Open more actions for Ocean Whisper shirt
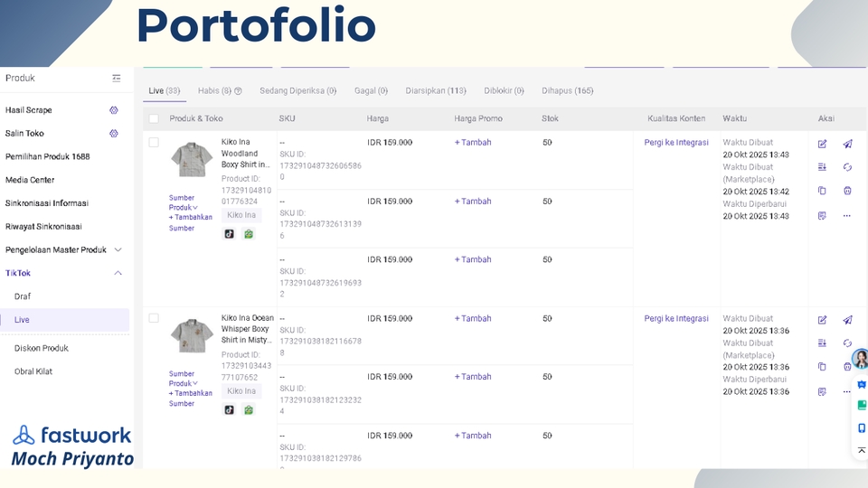Viewport: 868px width, 488px height. 847,391
